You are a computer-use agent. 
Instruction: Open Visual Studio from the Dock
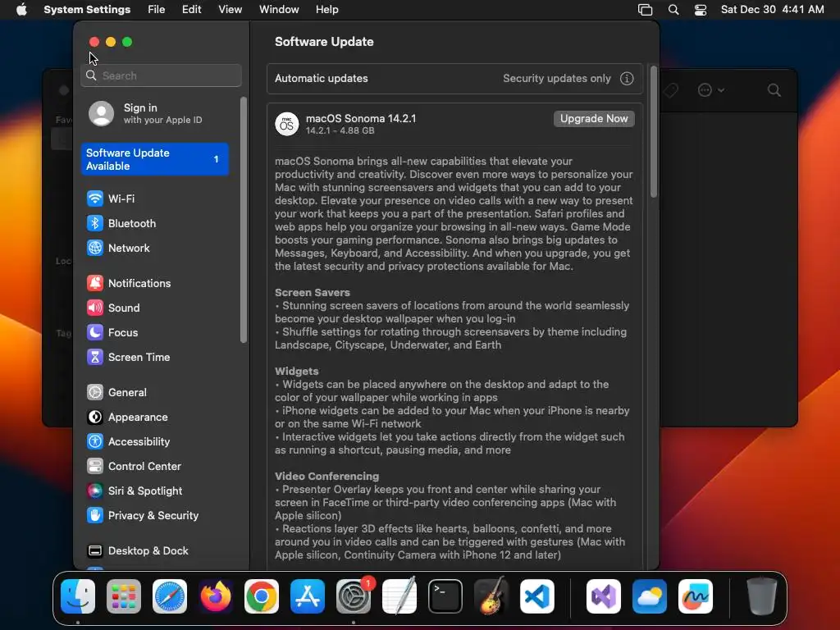coord(604,596)
